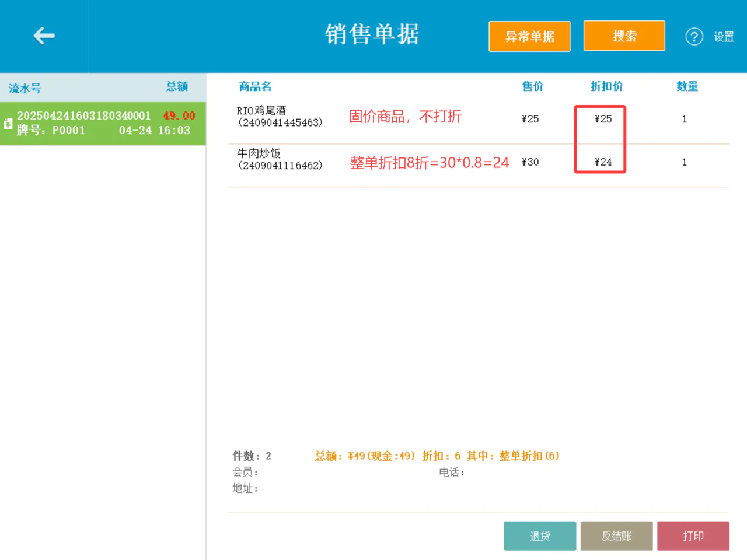This screenshot has height=560, width=747.
Task: Click table number 牌号: P0001
Action: [x=51, y=130]
